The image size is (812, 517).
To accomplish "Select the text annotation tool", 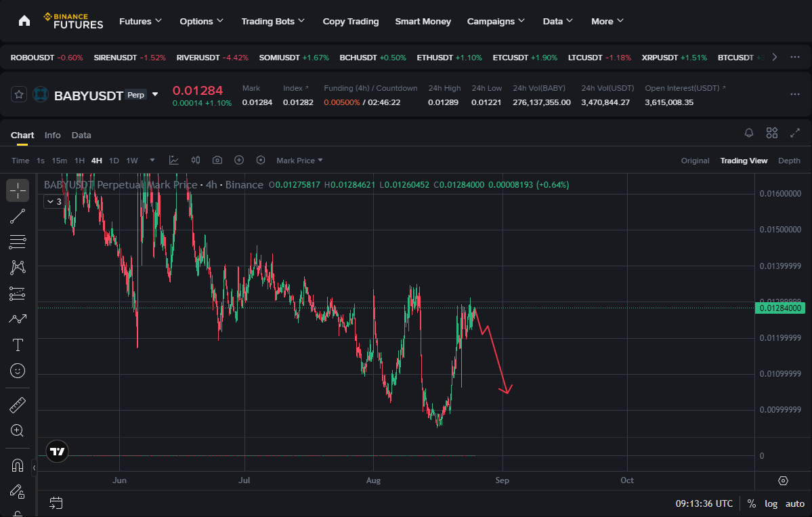I will 18,345.
